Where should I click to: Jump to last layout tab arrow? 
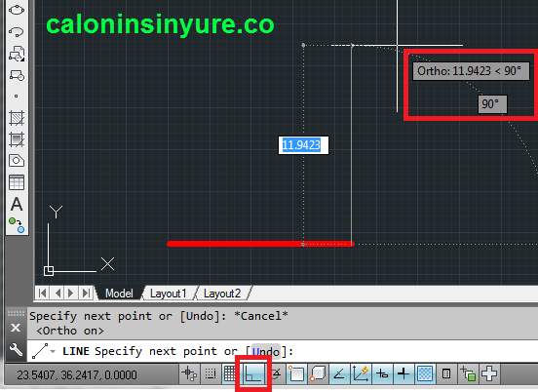coord(86,294)
